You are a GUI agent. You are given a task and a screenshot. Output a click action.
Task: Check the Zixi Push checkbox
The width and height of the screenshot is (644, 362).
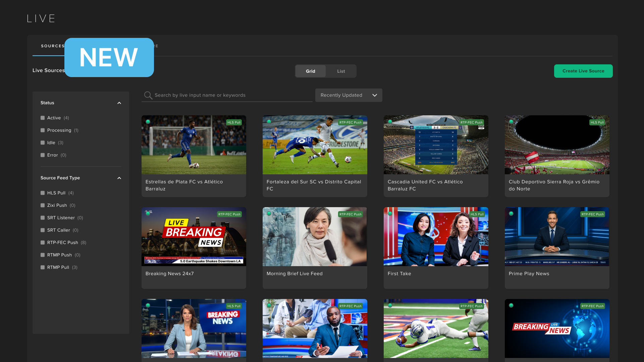click(43, 205)
